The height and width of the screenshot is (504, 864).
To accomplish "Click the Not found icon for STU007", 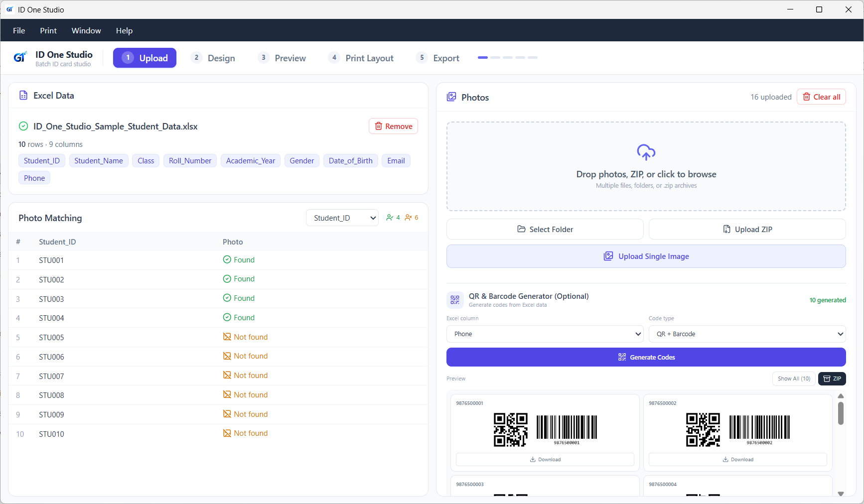I will pos(227,375).
